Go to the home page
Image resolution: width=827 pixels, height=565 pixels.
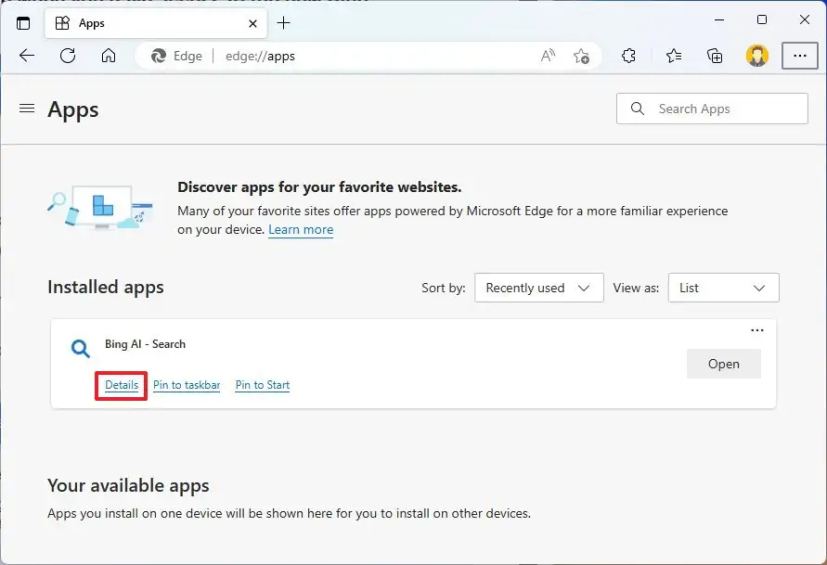tap(108, 55)
